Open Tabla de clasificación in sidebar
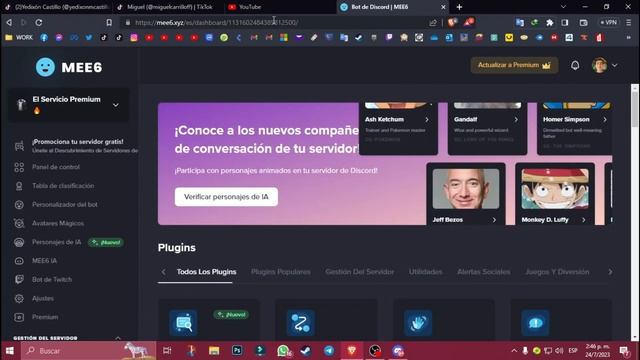Image resolution: width=640 pixels, height=360 pixels. 63,186
